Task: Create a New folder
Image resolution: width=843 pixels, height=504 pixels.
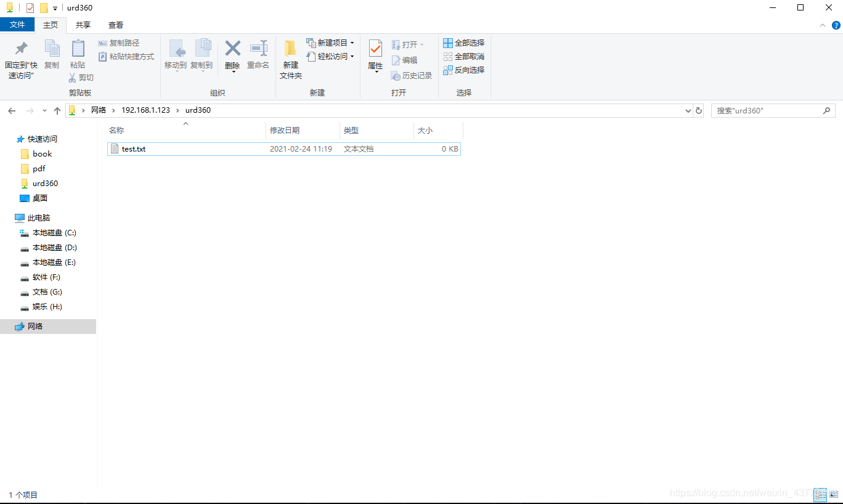Action: click(x=291, y=60)
